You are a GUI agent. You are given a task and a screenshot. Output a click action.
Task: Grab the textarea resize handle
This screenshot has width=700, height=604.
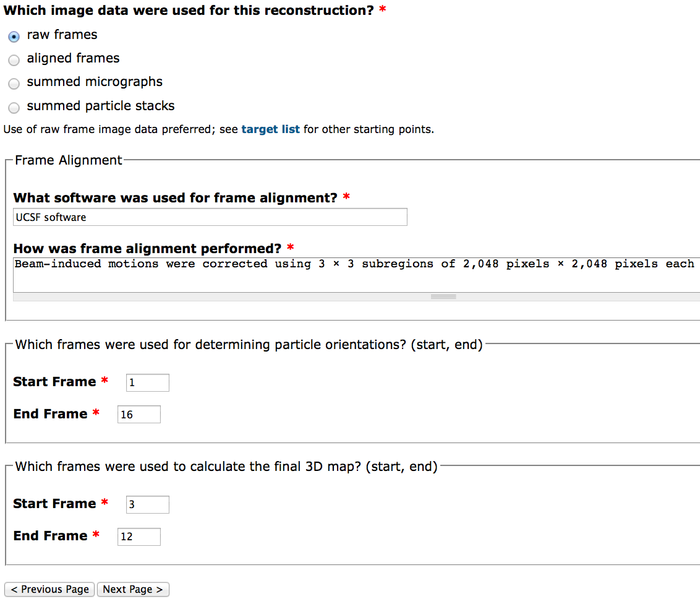coord(443,297)
